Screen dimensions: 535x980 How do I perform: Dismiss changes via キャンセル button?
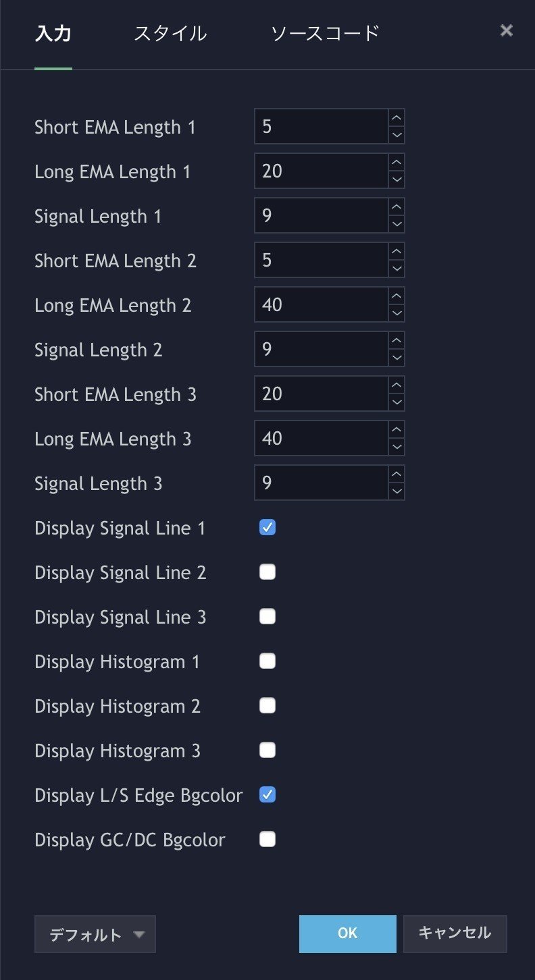coord(455,933)
